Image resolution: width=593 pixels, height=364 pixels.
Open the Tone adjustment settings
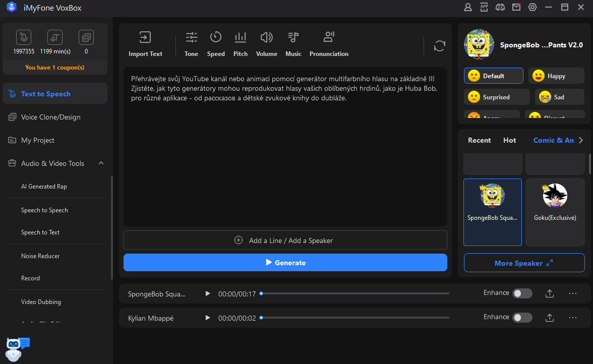point(191,44)
